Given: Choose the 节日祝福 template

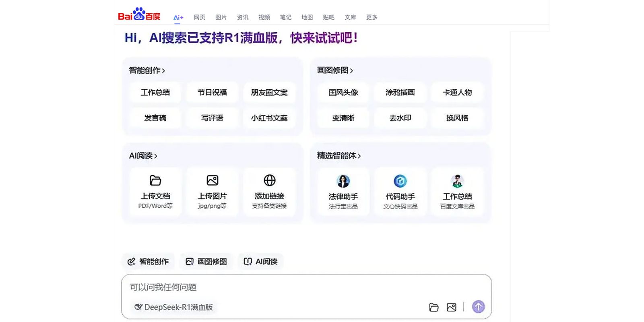Looking at the screenshot, I should (212, 93).
